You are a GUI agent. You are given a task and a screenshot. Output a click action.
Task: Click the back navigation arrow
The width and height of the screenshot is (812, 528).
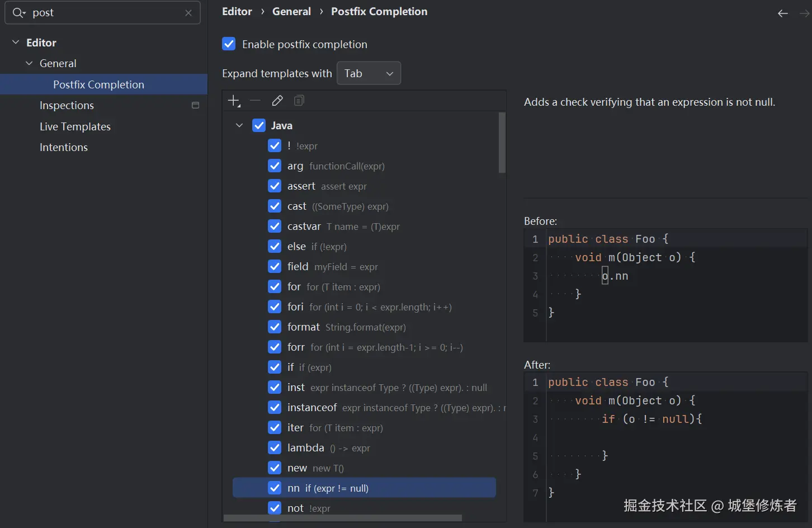coord(783,13)
